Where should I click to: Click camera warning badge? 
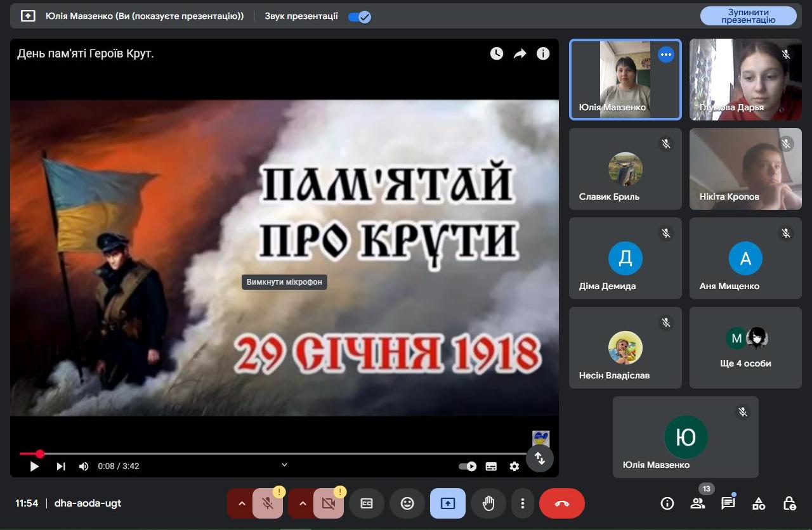click(x=340, y=491)
